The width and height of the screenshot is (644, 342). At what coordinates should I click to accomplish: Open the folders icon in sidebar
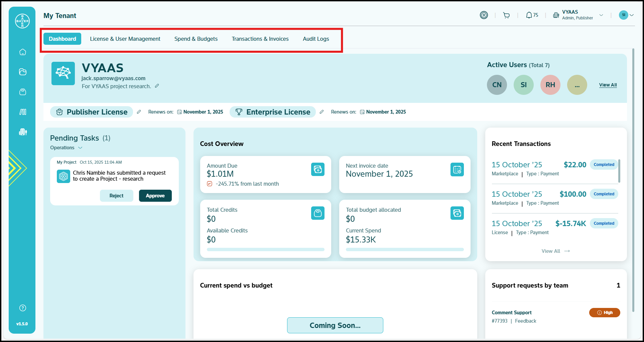(x=23, y=72)
